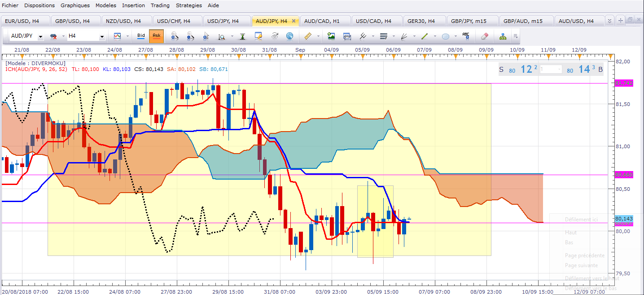
Task: Select the ellipse shape tool
Action: pos(446,36)
